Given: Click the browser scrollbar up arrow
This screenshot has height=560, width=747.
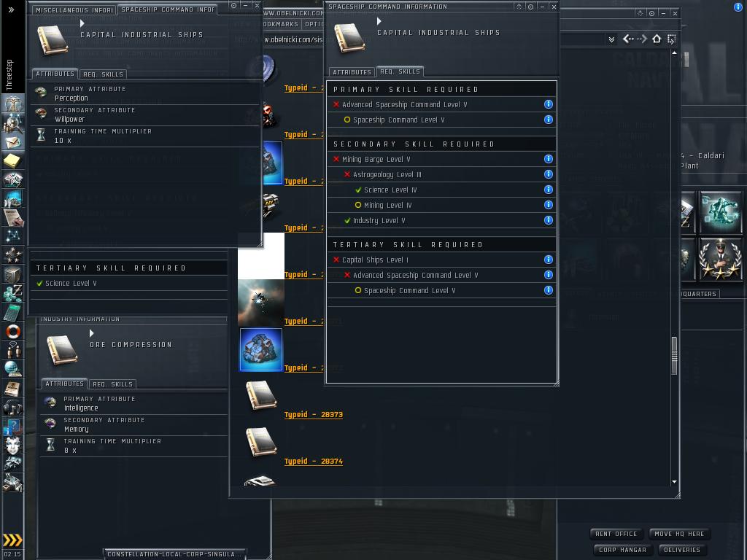Looking at the screenshot, I should tap(674, 52).
